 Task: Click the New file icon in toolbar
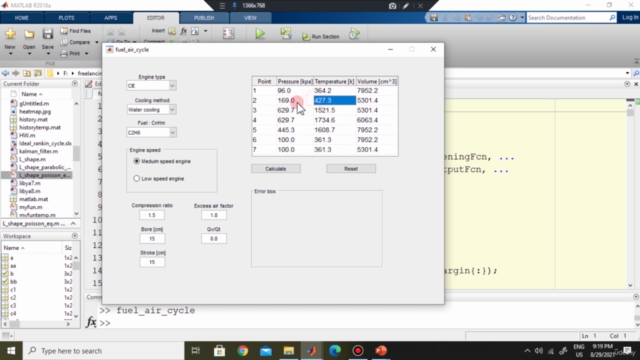(10, 34)
